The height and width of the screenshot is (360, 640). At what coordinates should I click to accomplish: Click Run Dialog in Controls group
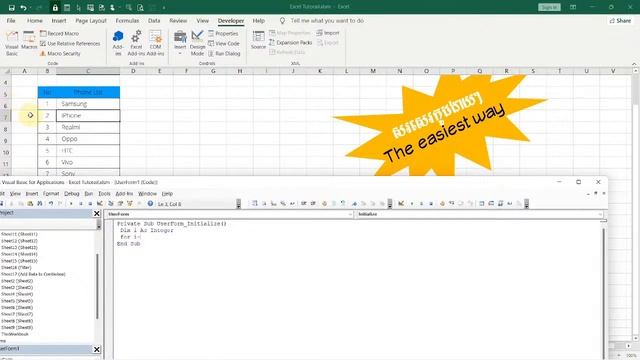[224, 53]
